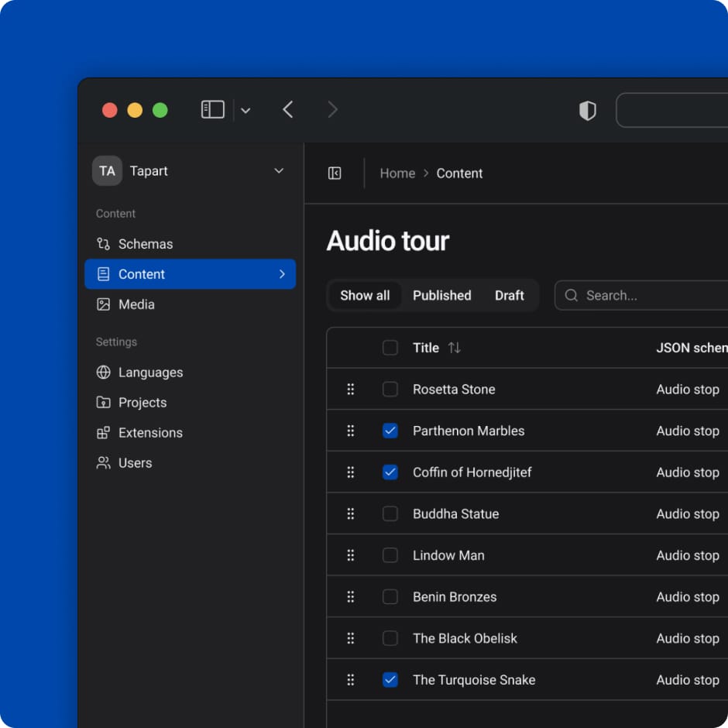
Task: Click Audio stop in Lindow Man row
Action: tap(688, 555)
